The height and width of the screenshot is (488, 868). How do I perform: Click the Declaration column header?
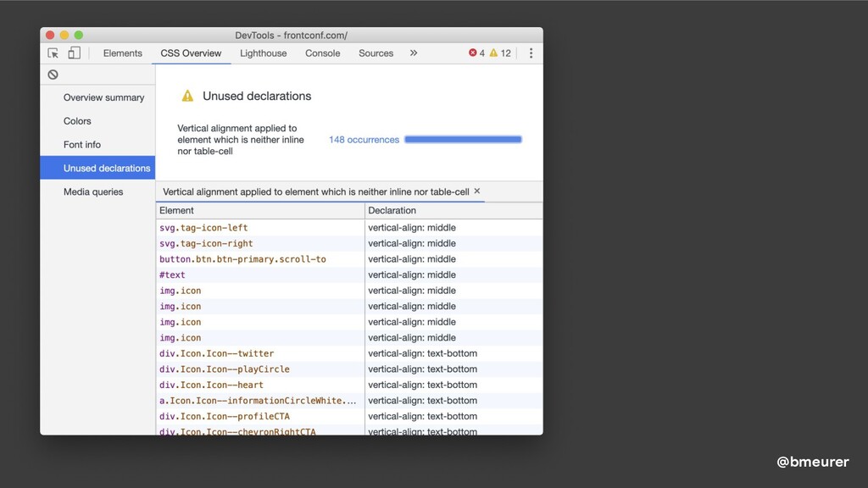[454, 211]
